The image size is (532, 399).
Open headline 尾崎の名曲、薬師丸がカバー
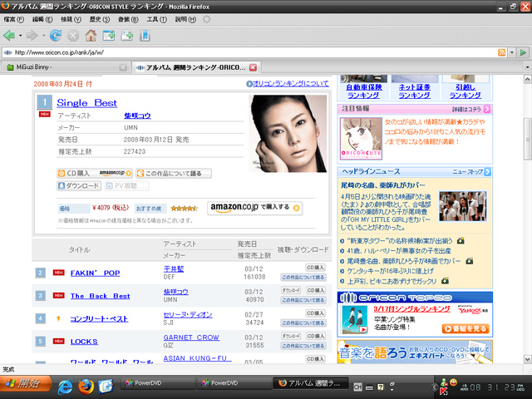click(x=382, y=185)
